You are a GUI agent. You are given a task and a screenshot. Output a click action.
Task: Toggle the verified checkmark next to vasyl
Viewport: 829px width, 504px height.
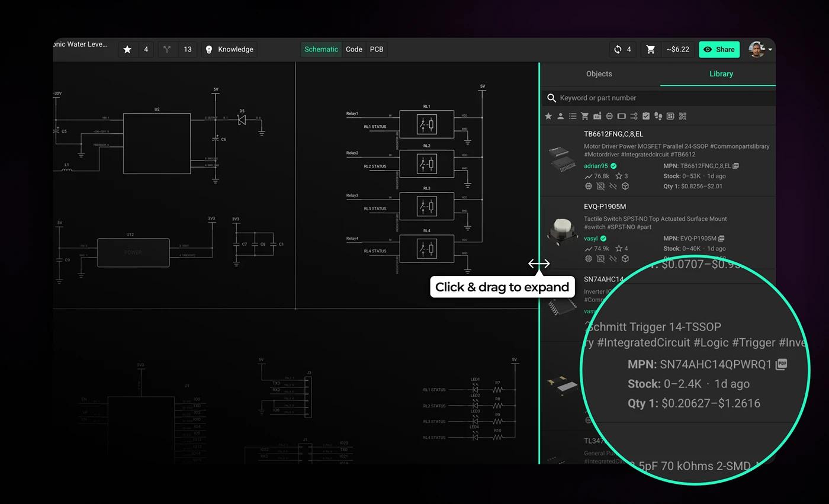[603, 238]
